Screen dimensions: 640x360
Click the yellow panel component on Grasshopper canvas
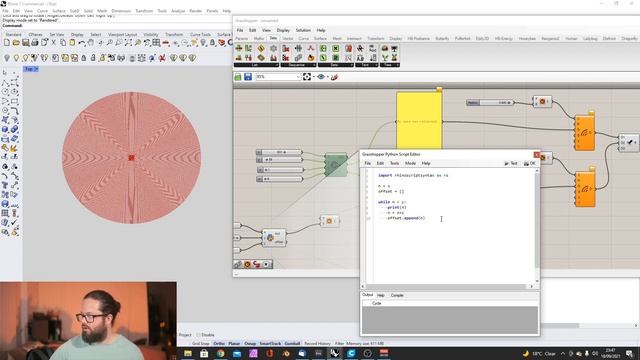pos(419,120)
